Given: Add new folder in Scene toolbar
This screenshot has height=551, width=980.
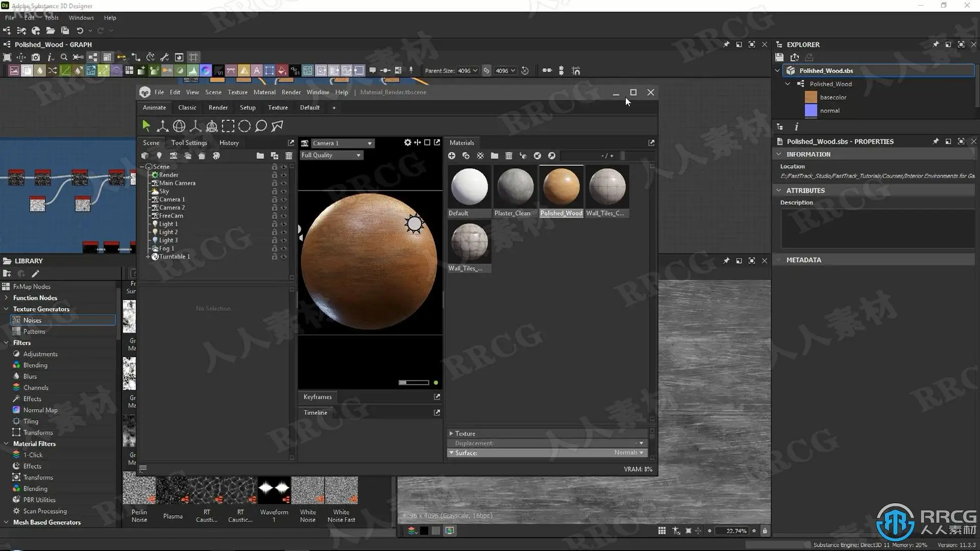Looking at the screenshot, I should pos(260,156).
